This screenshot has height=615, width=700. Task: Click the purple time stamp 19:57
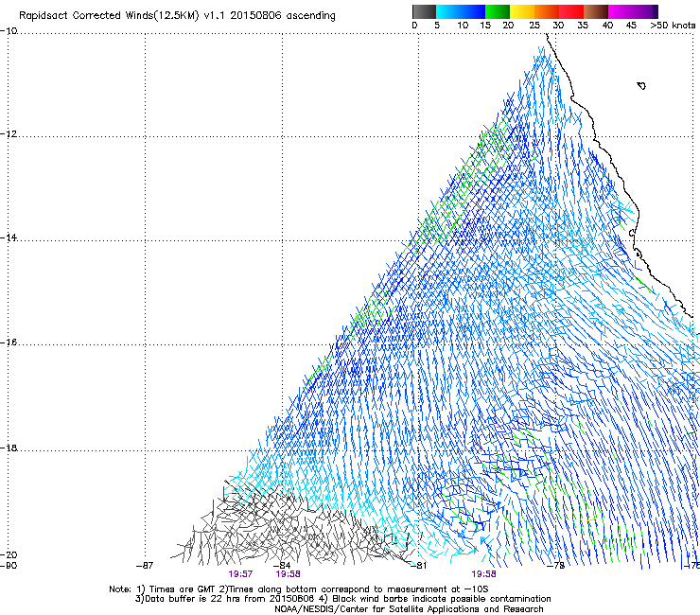240,574
